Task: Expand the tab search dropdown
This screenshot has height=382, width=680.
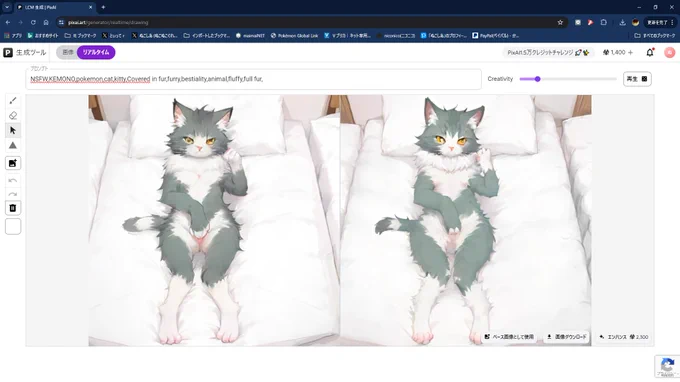Action: click(x=7, y=7)
